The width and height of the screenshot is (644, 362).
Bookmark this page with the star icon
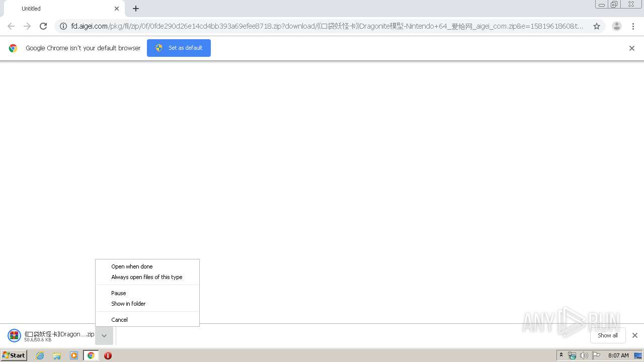[597, 26]
